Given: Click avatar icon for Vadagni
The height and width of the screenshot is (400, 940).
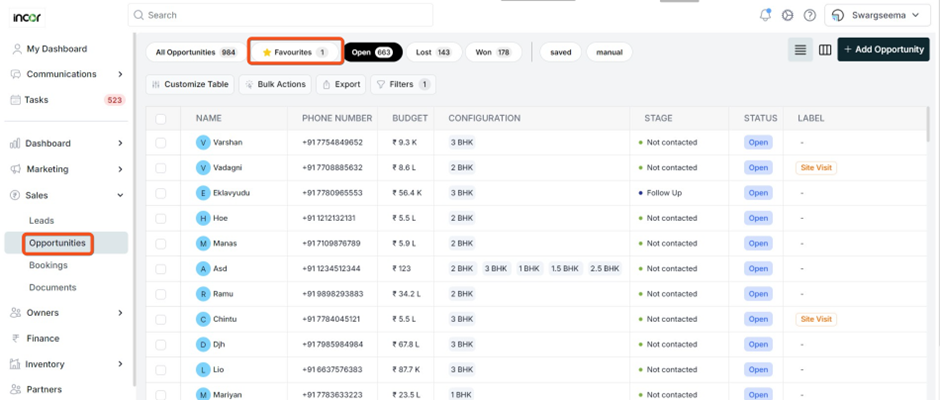Looking at the screenshot, I should 203,167.
